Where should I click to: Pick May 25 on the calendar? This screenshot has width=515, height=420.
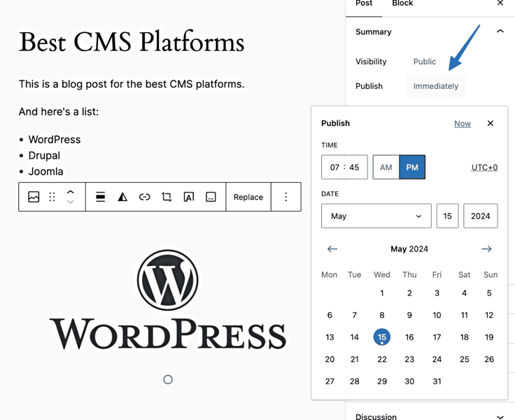point(464,359)
